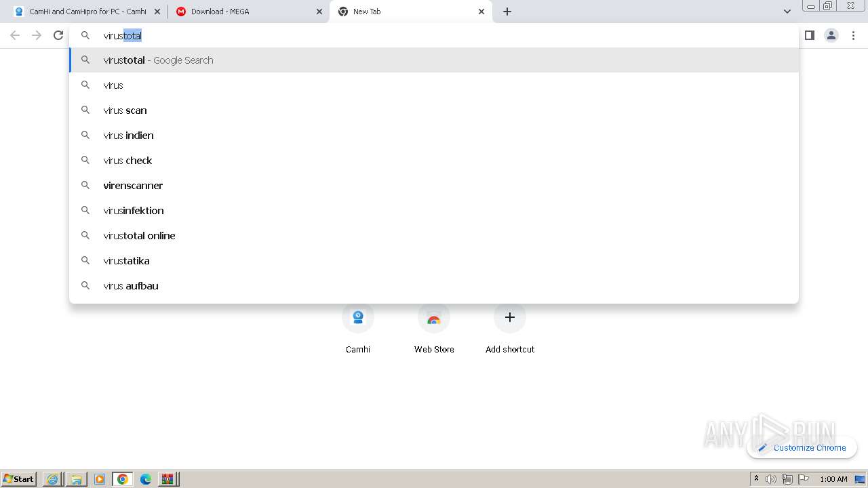Close the Download - MEGA tab
The image size is (868, 488).
319,12
